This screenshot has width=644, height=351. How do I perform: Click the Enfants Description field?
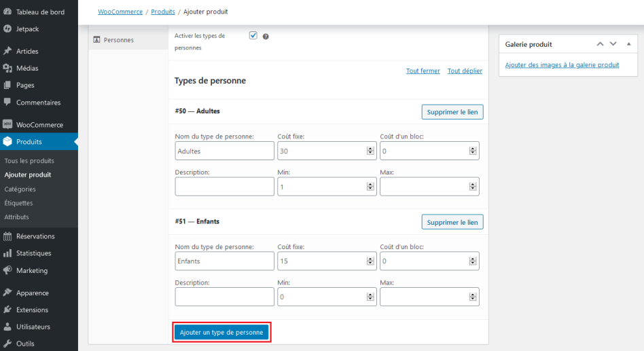tap(225, 296)
